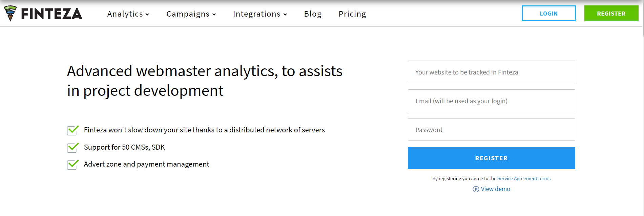Open the Pricing page

[x=352, y=14]
